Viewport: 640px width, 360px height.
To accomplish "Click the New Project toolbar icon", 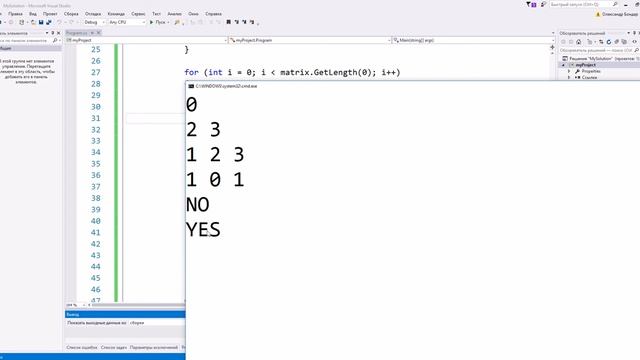I will [22, 22].
